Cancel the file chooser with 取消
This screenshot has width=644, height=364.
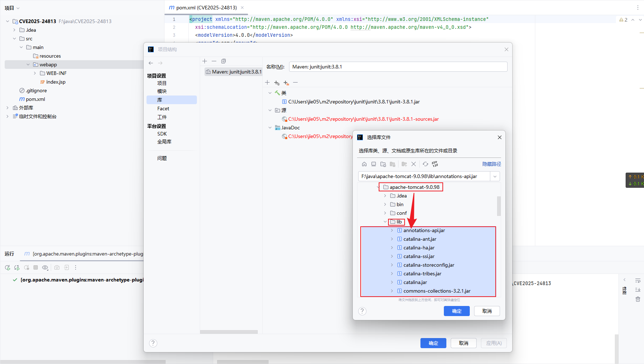(487, 311)
